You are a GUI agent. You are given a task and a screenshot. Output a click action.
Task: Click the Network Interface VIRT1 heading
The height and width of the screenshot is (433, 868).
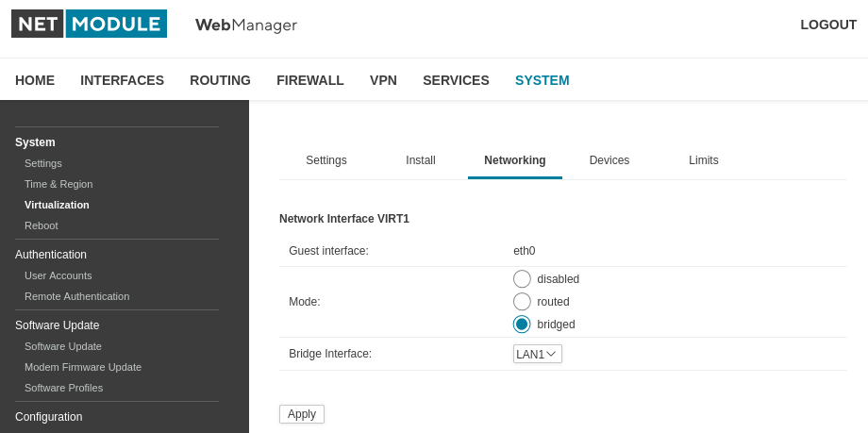[x=344, y=219]
